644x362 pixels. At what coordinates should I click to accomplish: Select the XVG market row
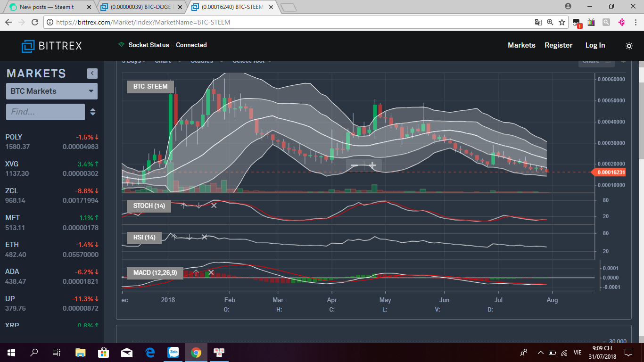52,169
